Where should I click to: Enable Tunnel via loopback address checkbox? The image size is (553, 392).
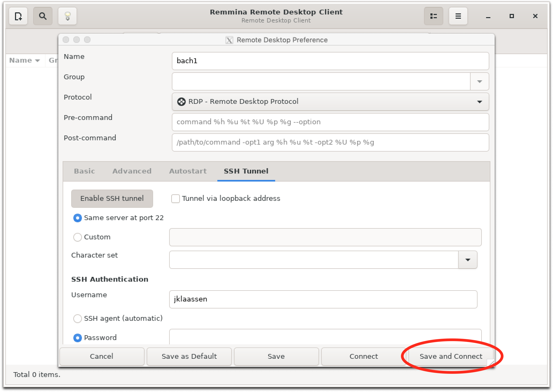click(176, 199)
